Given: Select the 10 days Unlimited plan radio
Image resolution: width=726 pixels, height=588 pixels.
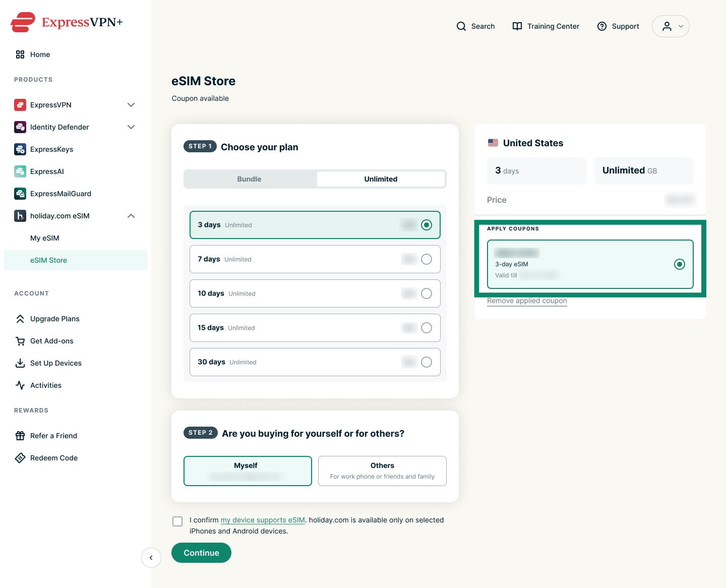Looking at the screenshot, I should pos(427,293).
